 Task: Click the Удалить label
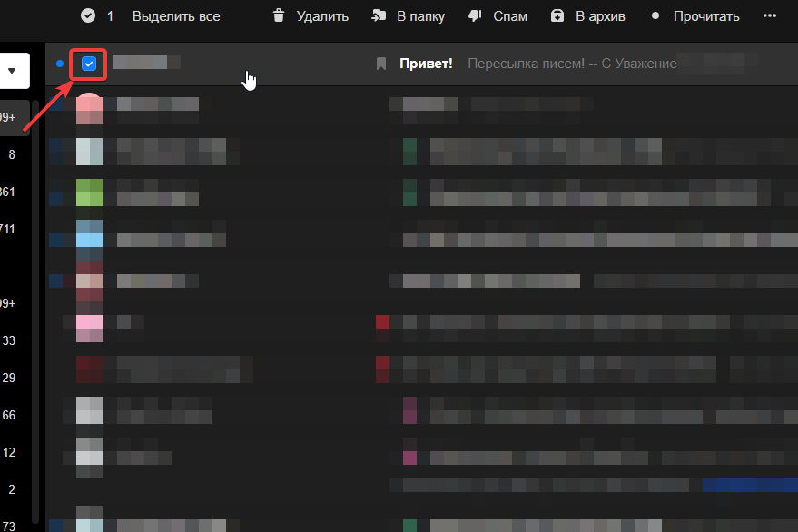(322, 16)
